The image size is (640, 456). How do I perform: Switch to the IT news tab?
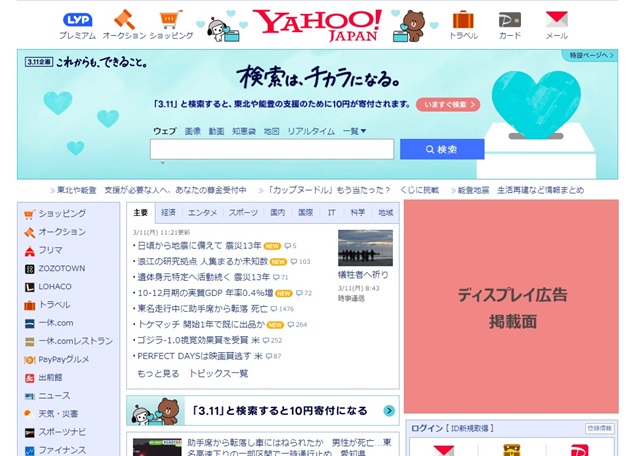click(x=331, y=213)
